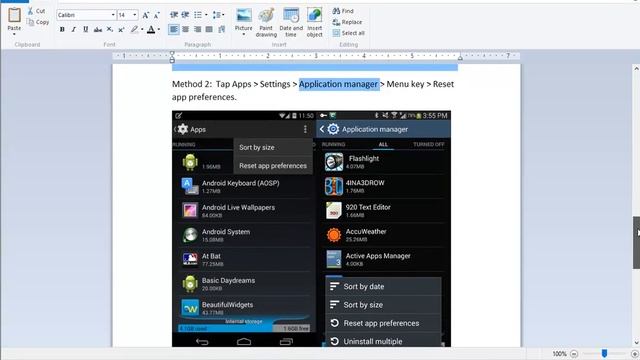Click the zoom out minus button
This screenshot has height=360, width=640.
pos(574,353)
